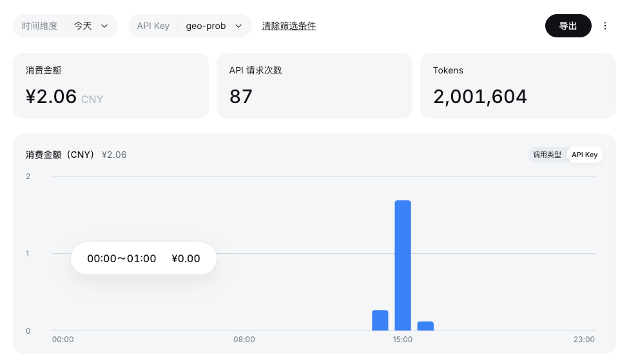Click the API 请求次数 card heading

255,70
